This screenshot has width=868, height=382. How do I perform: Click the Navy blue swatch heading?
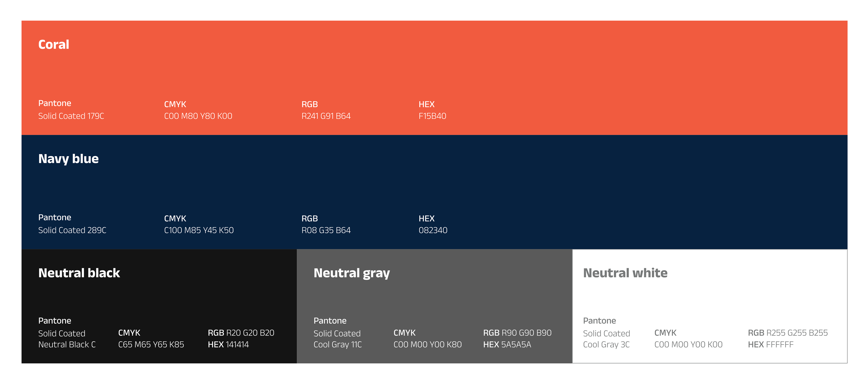click(68, 158)
